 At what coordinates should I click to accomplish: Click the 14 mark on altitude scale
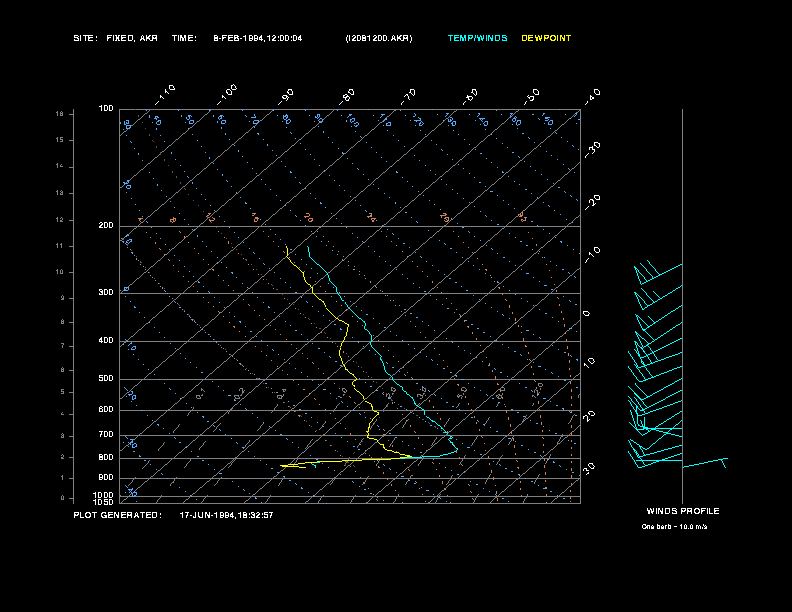(x=60, y=166)
